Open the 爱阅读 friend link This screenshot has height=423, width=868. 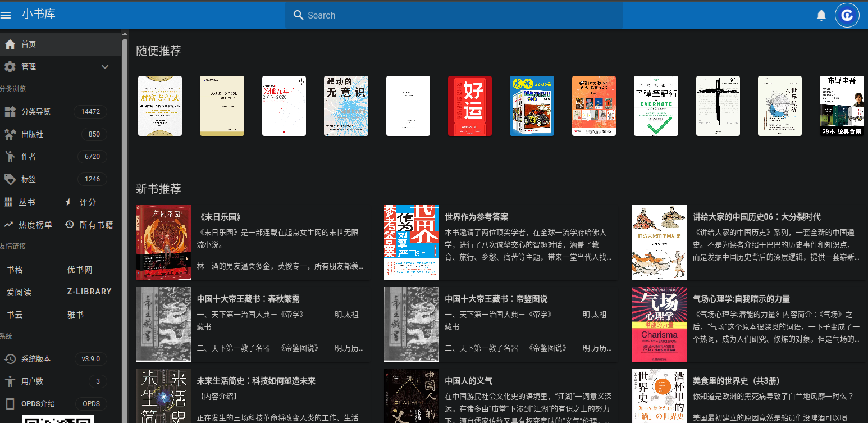19,292
